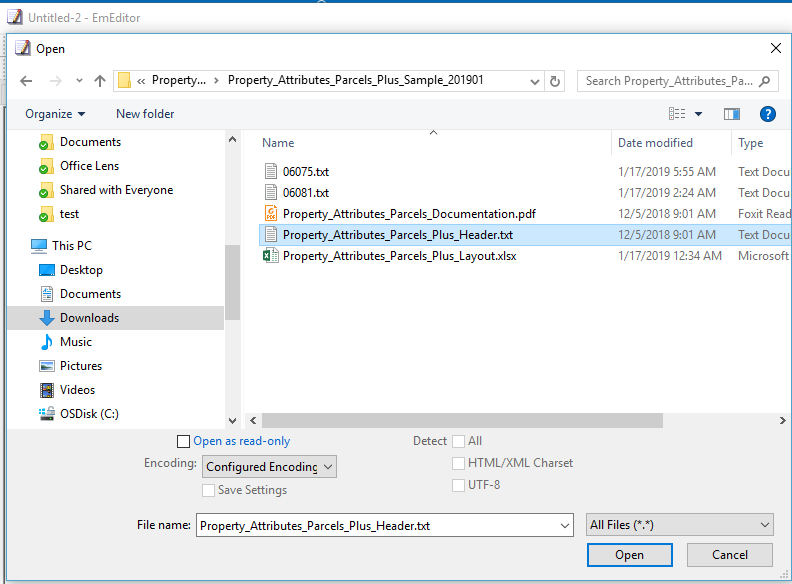
Task: Click the change view layout icon
Action: 678,114
